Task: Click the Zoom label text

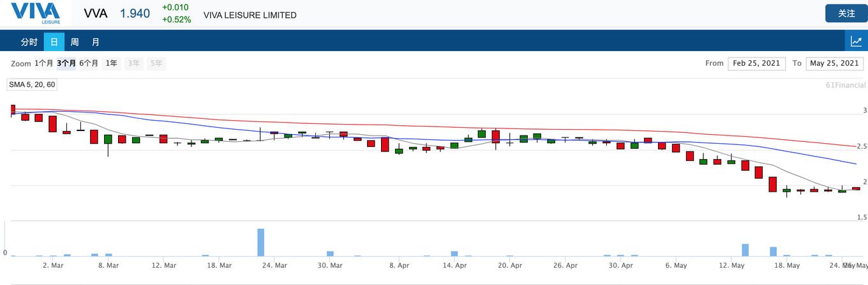Action: (x=21, y=64)
